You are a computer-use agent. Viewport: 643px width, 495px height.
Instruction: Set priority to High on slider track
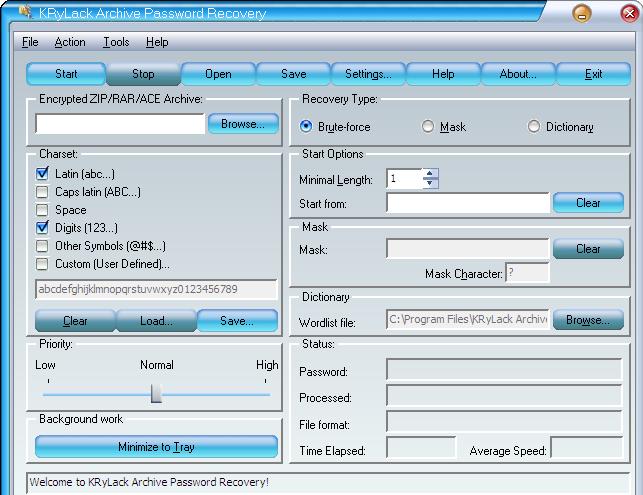click(x=265, y=395)
